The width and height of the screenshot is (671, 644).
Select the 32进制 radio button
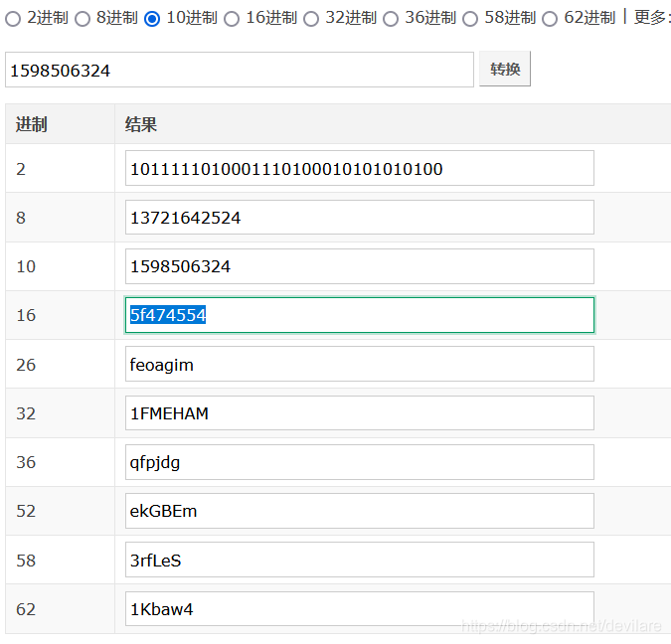pos(311,19)
